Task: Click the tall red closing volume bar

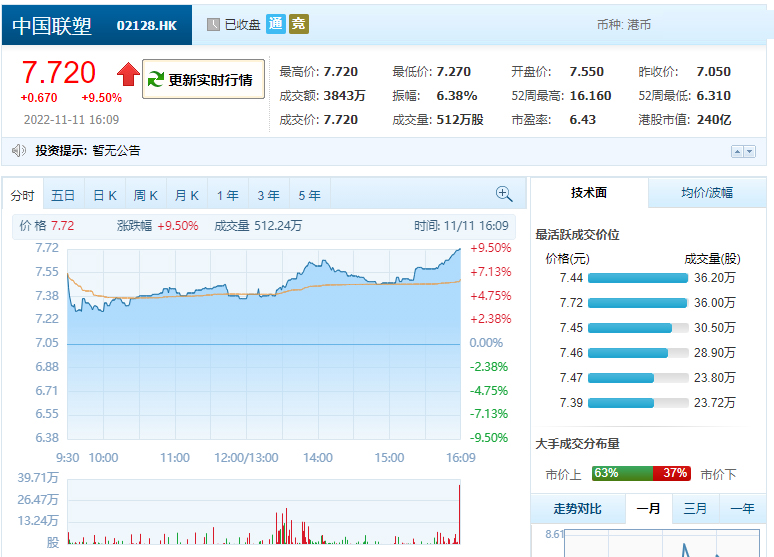Action: pos(459,514)
